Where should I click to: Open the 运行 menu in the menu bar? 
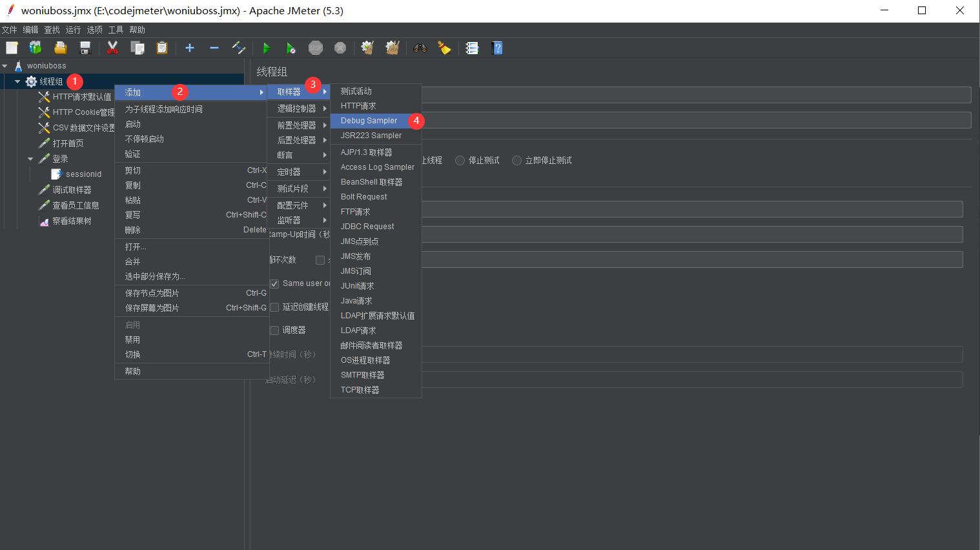tap(73, 30)
